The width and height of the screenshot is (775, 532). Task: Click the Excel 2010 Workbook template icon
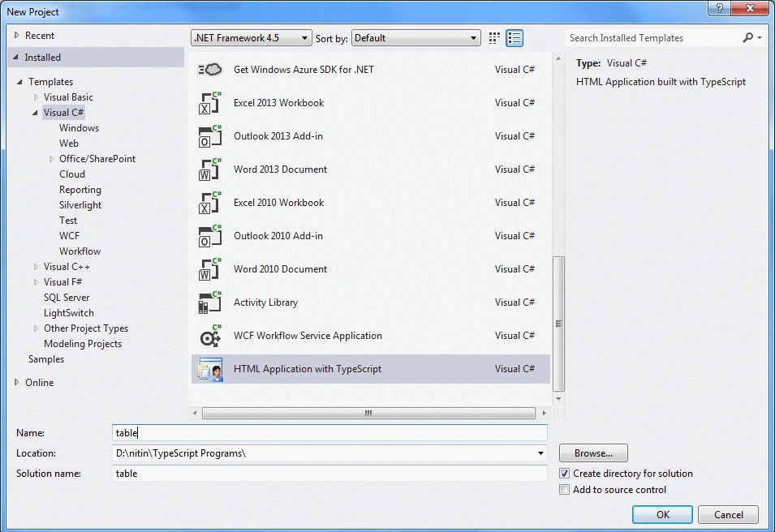click(x=210, y=203)
